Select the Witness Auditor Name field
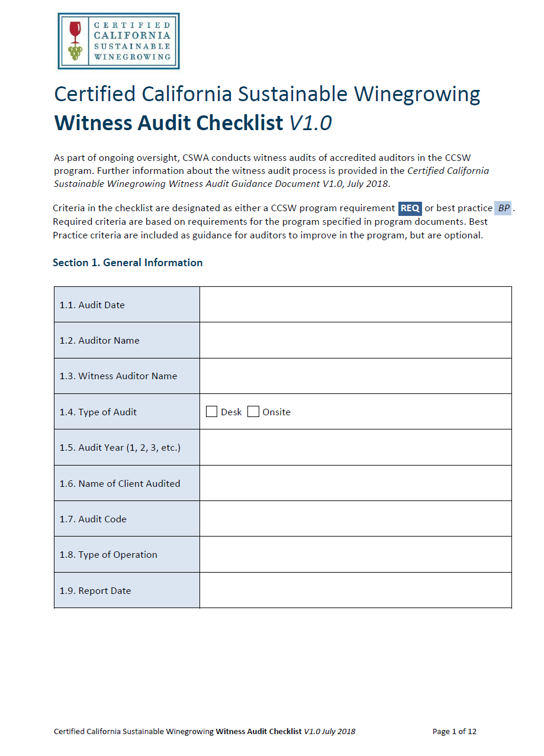Image resolution: width=544 pixels, height=756 pixels. pyautogui.click(x=355, y=376)
